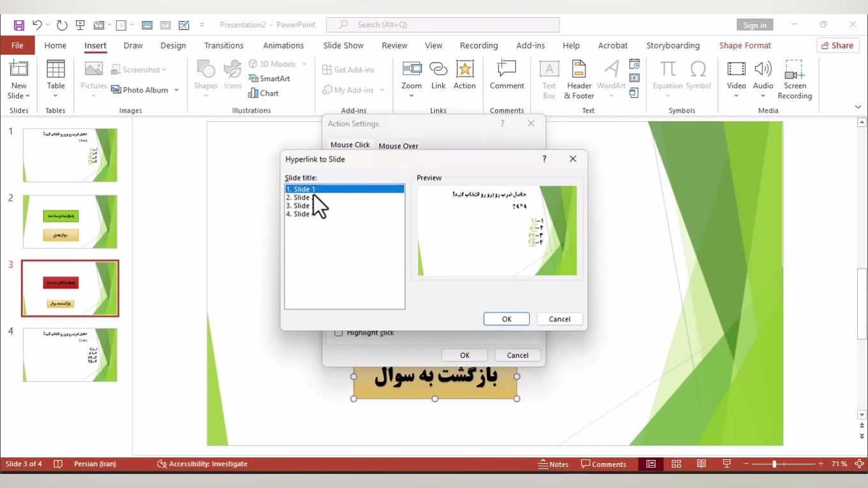Close the Hyperlink to Slide dialog
Viewport: 868px width, 488px height.
(x=573, y=159)
